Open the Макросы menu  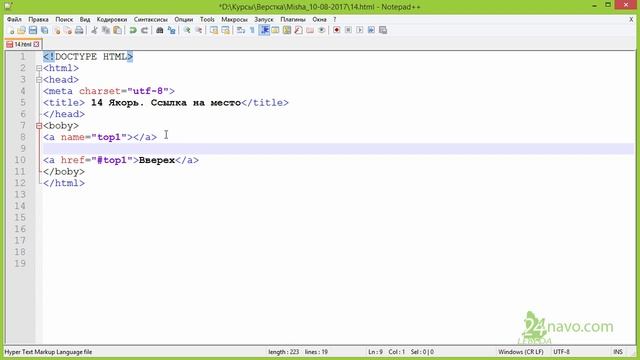(x=234, y=19)
